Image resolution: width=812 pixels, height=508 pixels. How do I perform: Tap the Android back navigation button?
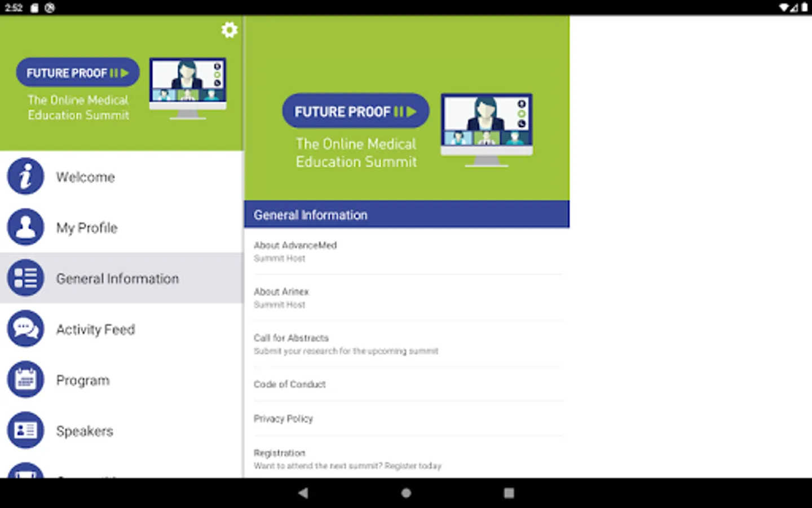[303, 493]
